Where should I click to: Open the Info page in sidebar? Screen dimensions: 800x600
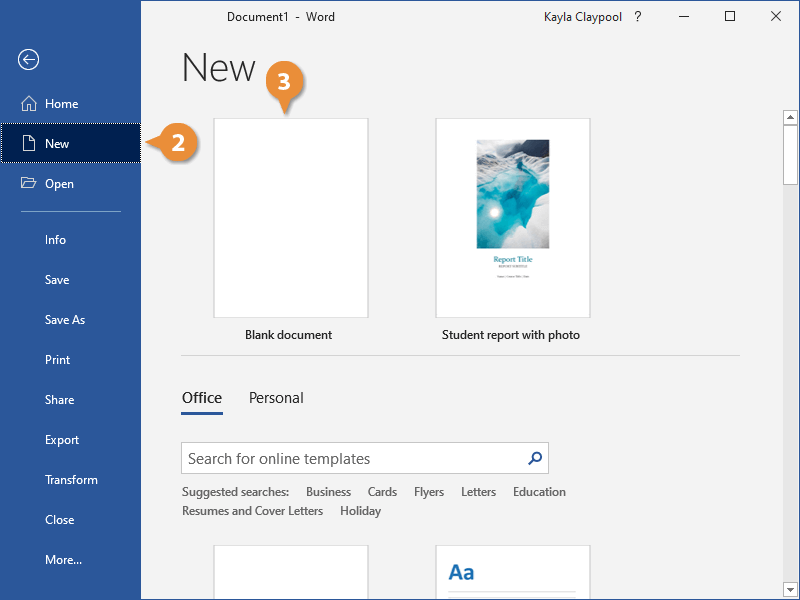(x=55, y=240)
